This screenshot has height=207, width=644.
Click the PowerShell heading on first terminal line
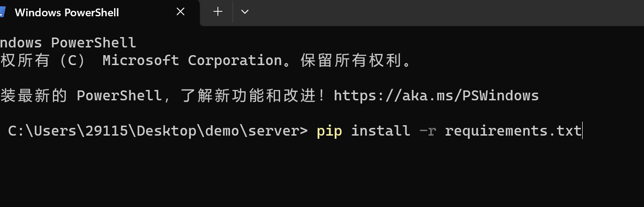pyautogui.click(x=93, y=43)
